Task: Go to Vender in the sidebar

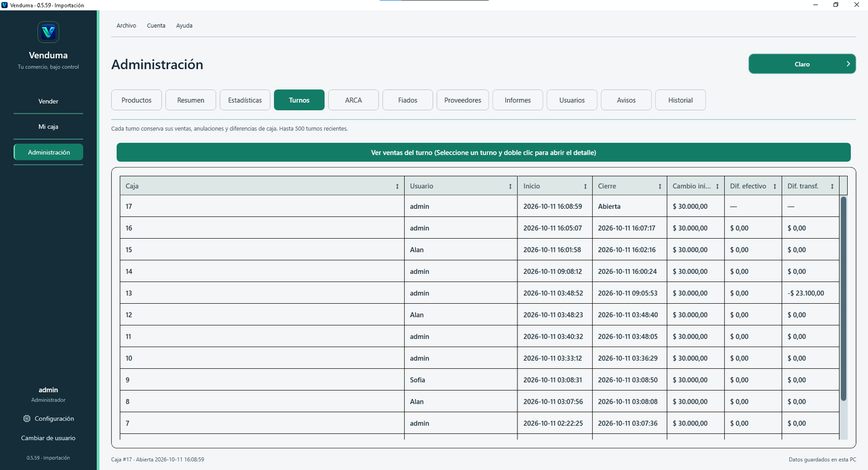Action: 48,101
